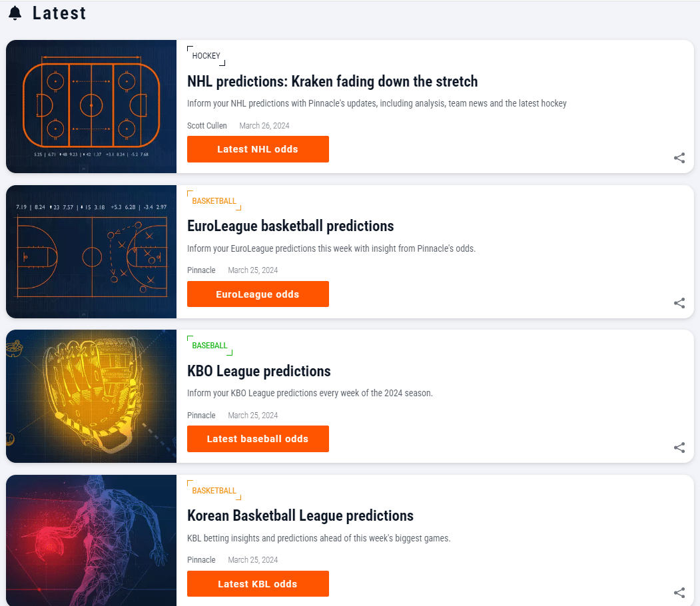700x606 pixels.
Task: Click the HOCKEY category tag
Action: (x=206, y=56)
